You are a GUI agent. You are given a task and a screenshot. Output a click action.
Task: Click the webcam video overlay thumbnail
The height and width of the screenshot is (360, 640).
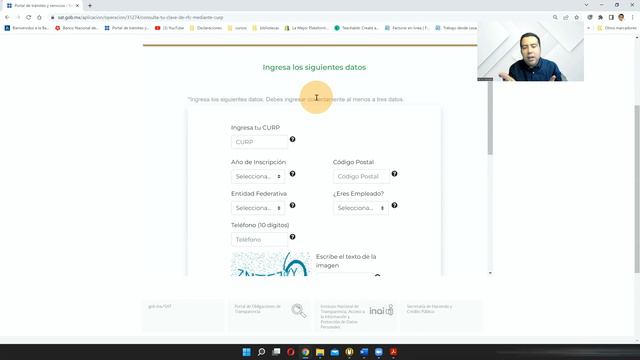pos(531,51)
